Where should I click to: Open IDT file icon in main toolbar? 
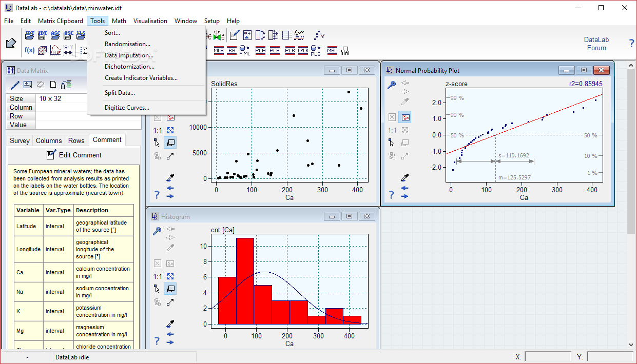(29, 35)
